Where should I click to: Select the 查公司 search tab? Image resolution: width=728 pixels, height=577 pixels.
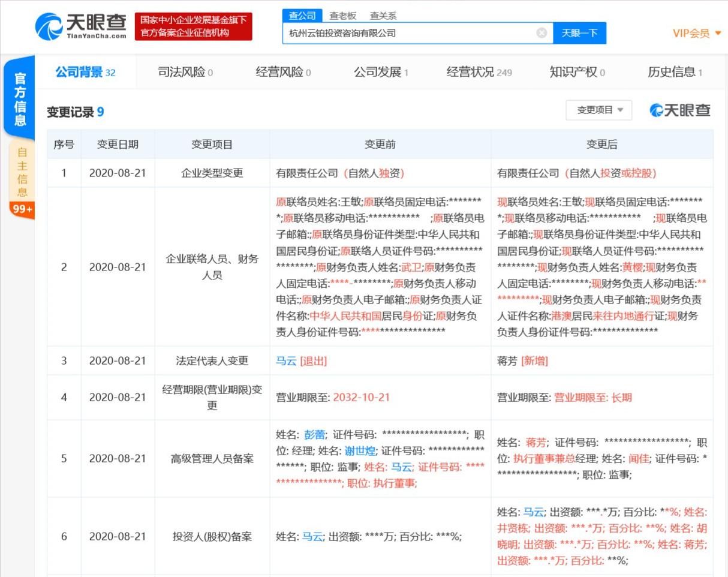pyautogui.click(x=302, y=16)
